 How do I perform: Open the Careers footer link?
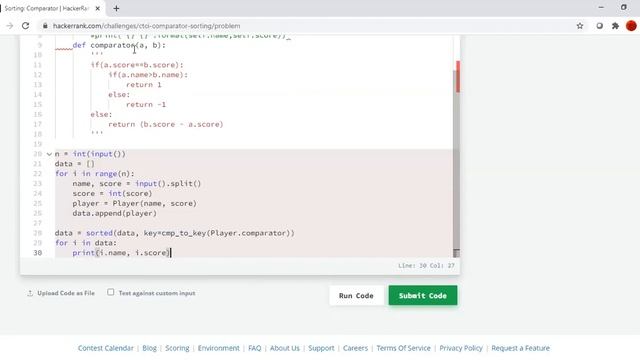(x=356, y=348)
